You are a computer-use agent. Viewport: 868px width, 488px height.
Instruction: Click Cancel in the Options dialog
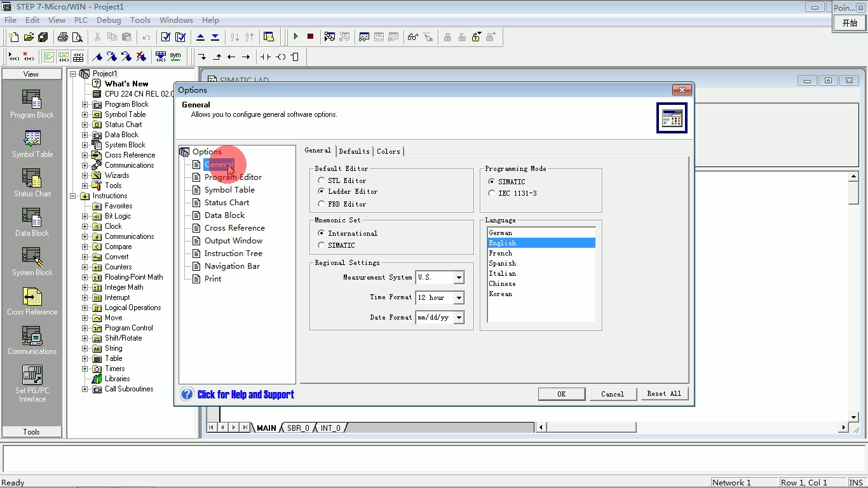click(x=613, y=394)
